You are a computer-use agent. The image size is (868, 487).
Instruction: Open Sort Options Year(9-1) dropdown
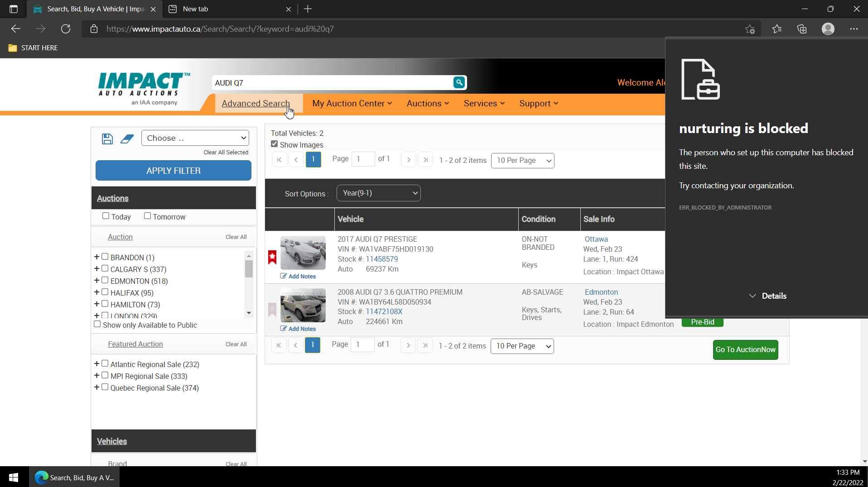pos(379,193)
